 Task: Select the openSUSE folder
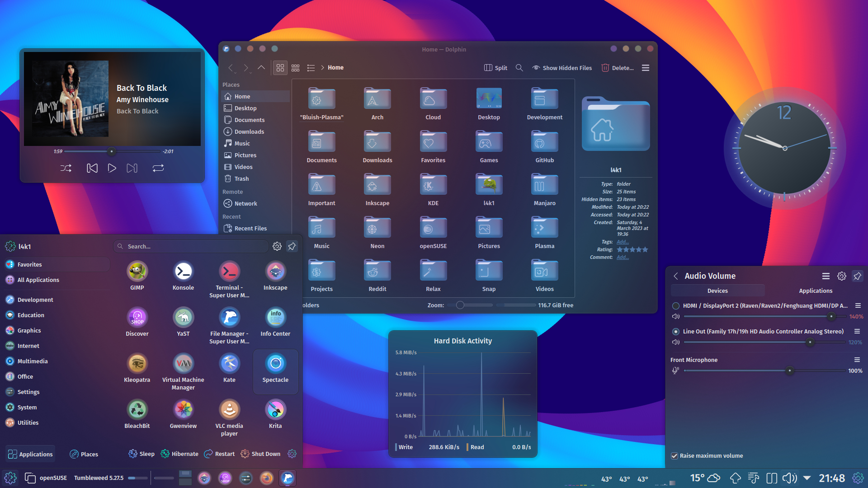coord(433,232)
